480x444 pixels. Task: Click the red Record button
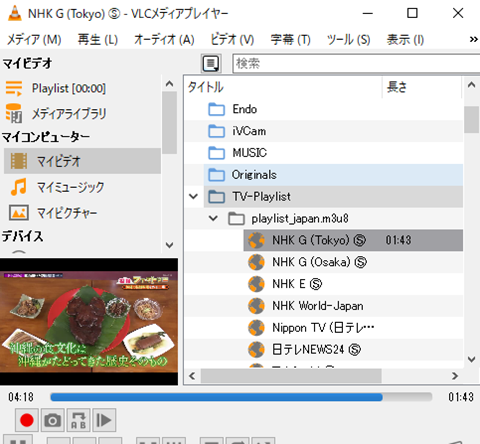27,420
